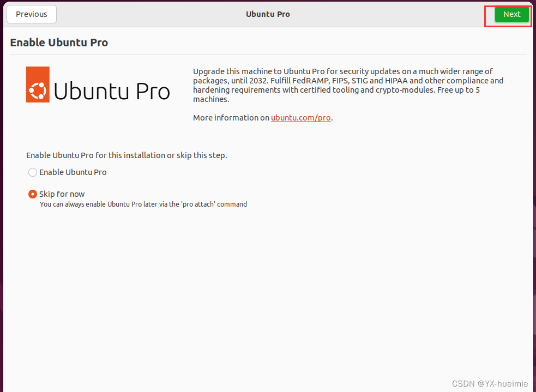Click the Previous navigation label
Screen dimensions: 536x392
[31, 14]
